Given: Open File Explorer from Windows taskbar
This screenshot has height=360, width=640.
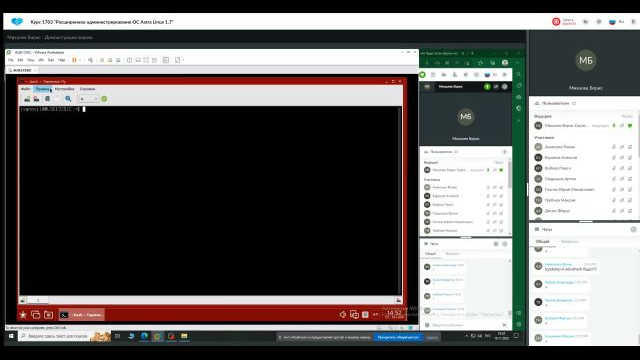Looking at the screenshot, I should click(x=184, y=336).
